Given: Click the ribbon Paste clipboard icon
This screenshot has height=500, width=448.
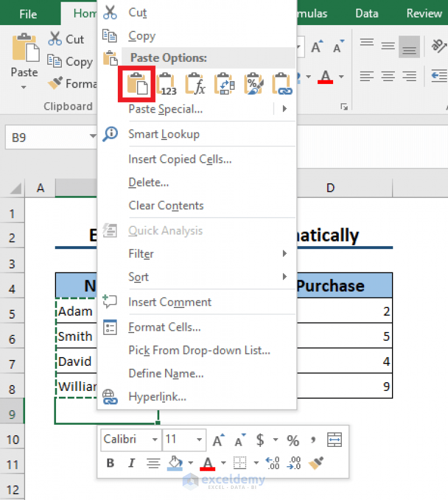Looking at the screenshot, I should 25,47.
